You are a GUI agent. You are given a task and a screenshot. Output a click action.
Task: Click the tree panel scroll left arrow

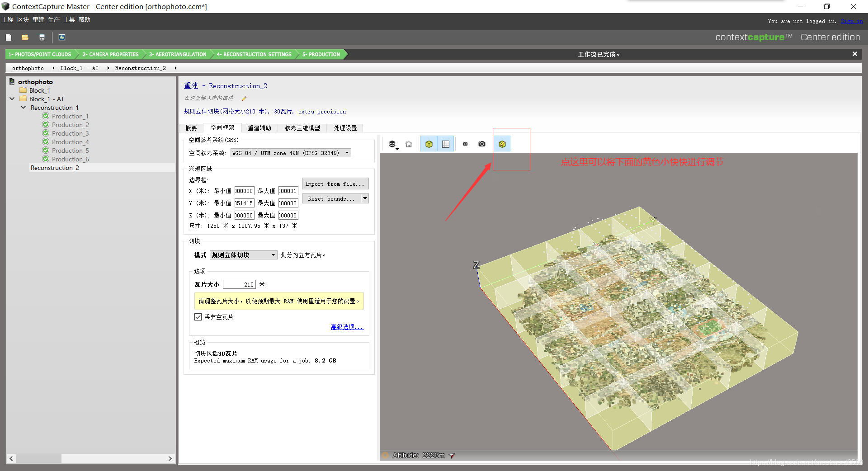pos(11,458)
